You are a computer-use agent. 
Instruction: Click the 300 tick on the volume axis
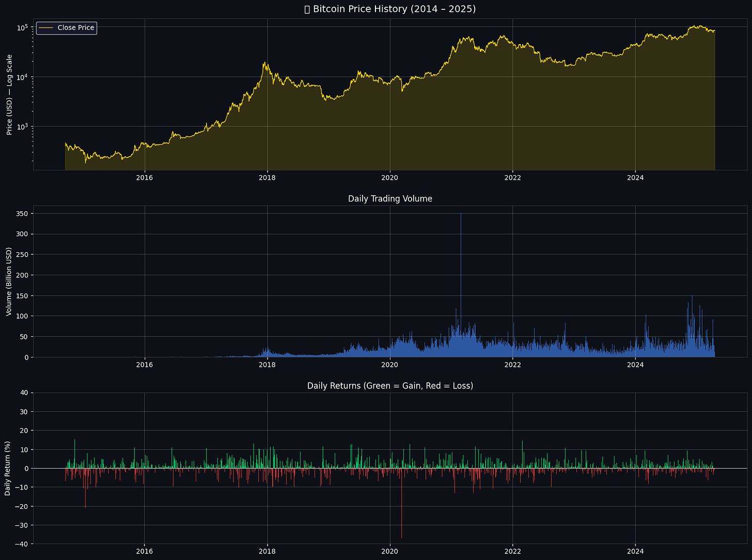coord(21,234)
